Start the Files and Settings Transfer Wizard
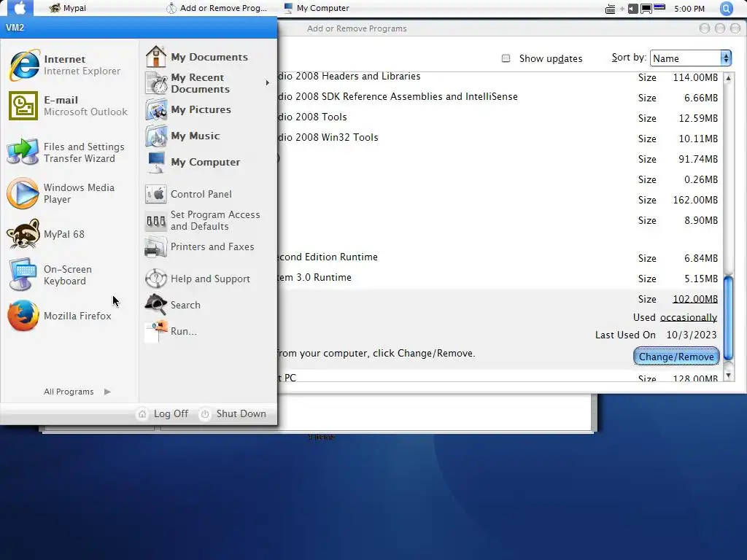This screenshot has width=747, height=560. click(x=66, y=152)
